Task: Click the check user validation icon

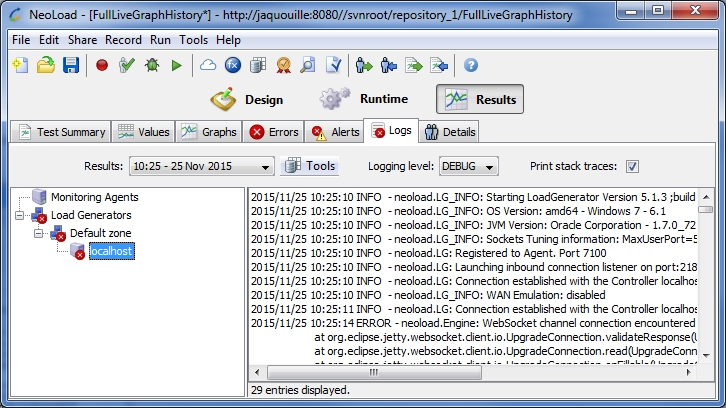Action: pos(127,65)
